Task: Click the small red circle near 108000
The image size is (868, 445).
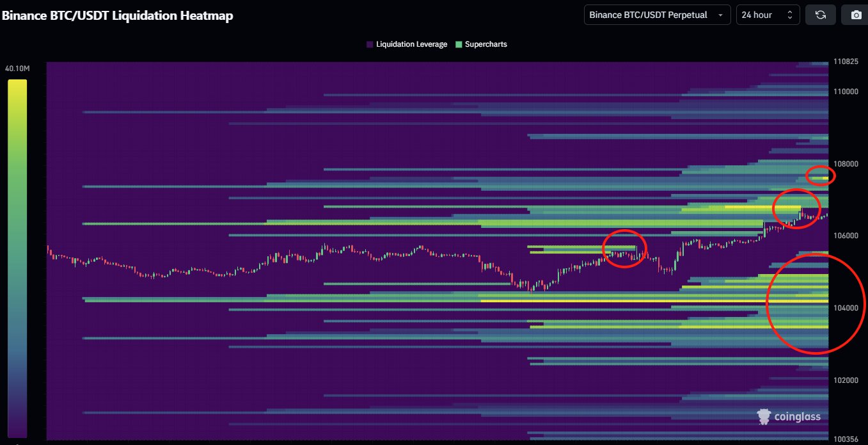Action: (x=820, y=175)
